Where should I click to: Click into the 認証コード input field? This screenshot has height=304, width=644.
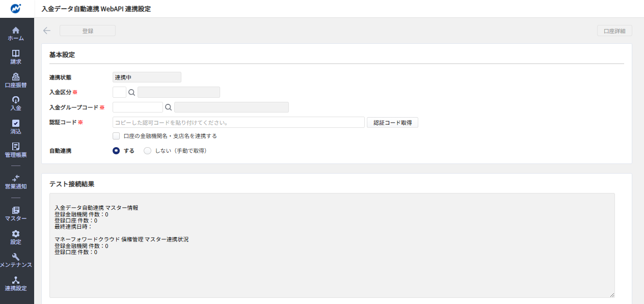pyautogui.click(x=238, y=122)
